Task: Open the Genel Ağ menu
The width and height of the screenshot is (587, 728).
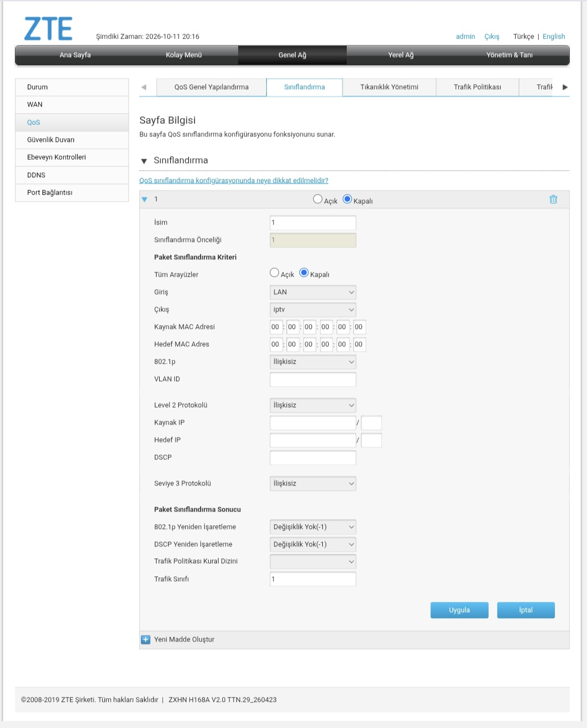Action: (292, 55)
